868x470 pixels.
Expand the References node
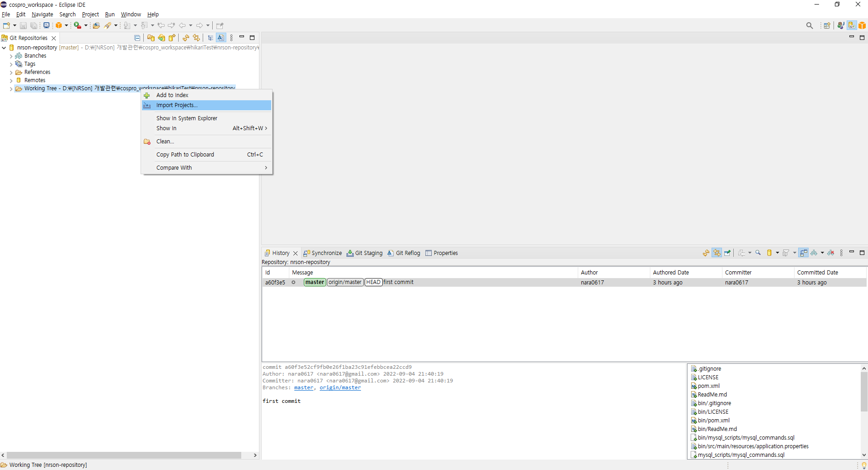coord(11,73)
